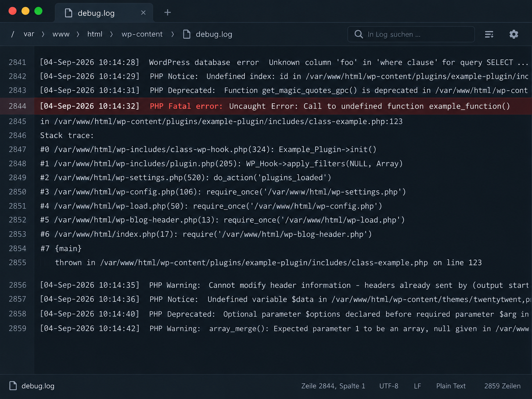Navigate to 'html' breadcrumb

click(95, 34)
